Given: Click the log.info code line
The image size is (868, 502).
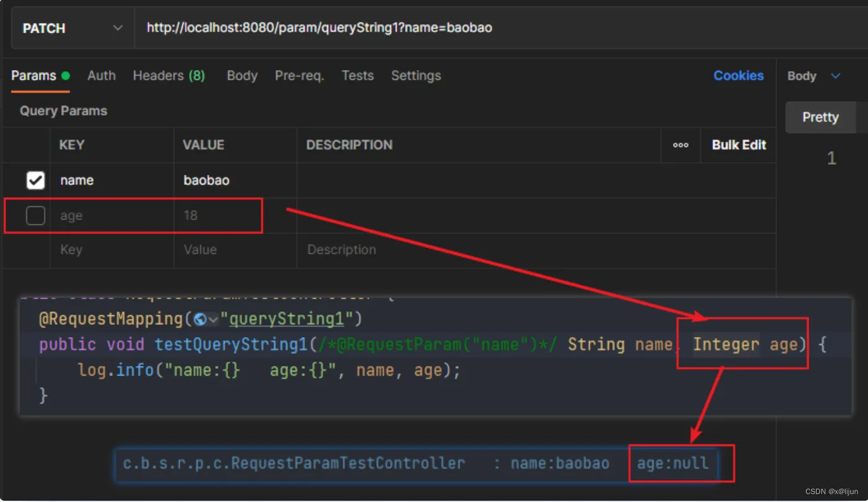Looking at the screenshot, I should coord(270,371).
